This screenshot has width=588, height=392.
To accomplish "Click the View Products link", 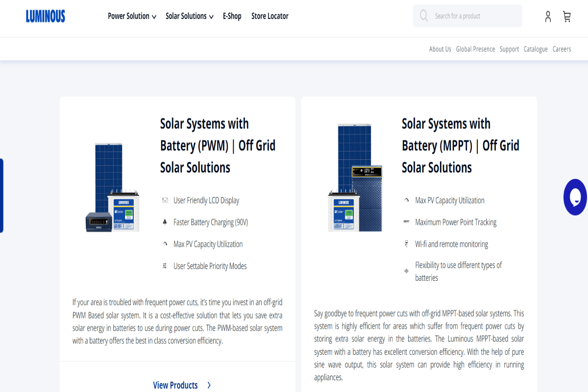I will click(175, 385).
